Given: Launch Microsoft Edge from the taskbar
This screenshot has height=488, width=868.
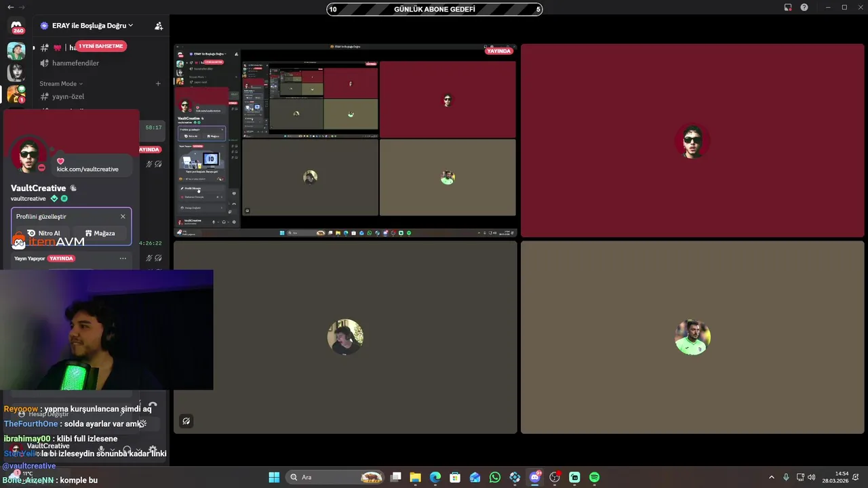Looking at the screenshot, I should (435, 477).
